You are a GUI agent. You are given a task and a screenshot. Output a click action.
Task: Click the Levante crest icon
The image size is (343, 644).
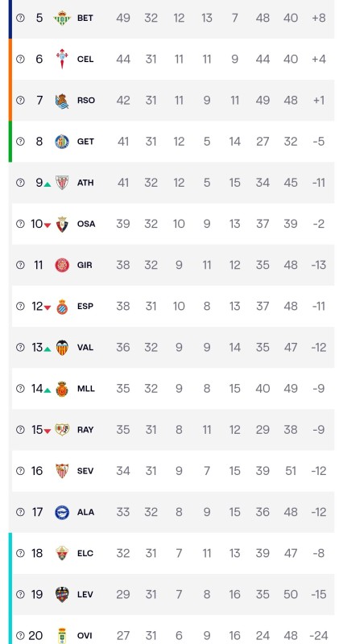tap(62, 594)
